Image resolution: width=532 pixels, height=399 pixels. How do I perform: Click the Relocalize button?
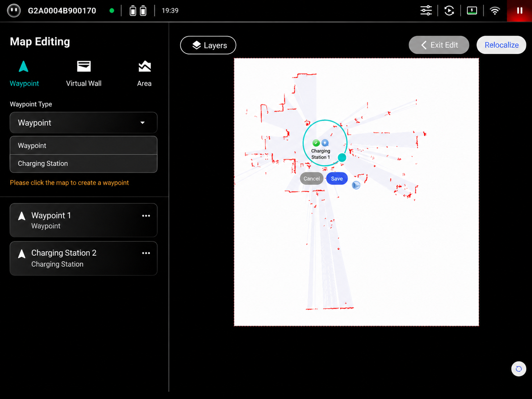(502, 45)
